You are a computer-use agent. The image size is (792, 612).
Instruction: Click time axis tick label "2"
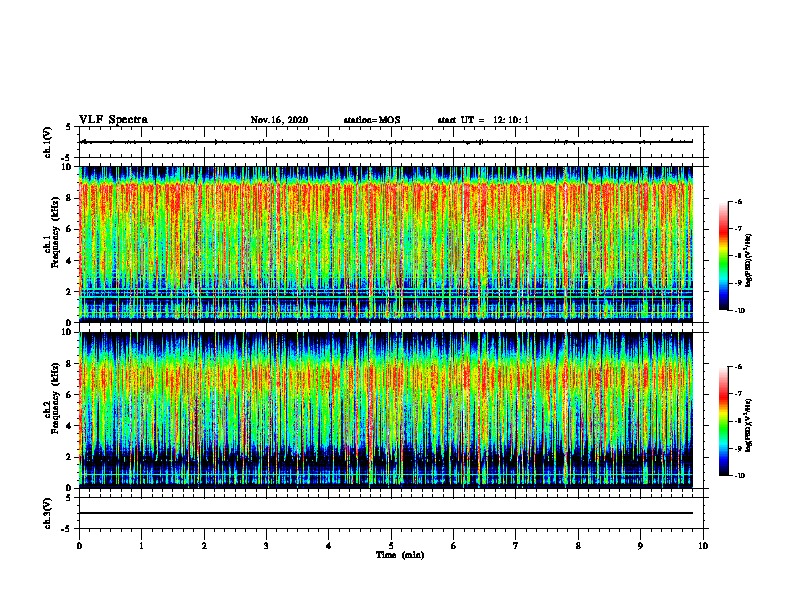click(x=204, y=546)
